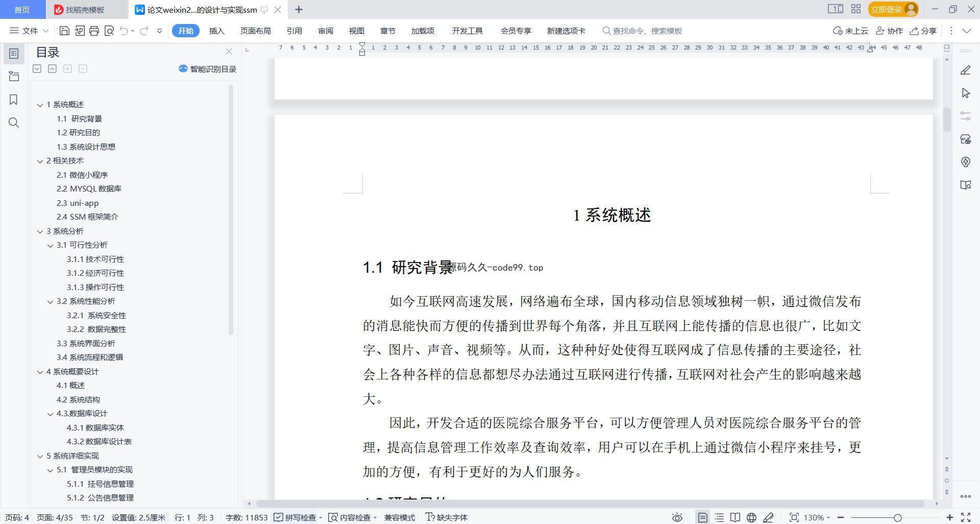Open the reading book icon on right sidebar
The width and height of the screenshot is (980, 524).
tap(965, 185)
